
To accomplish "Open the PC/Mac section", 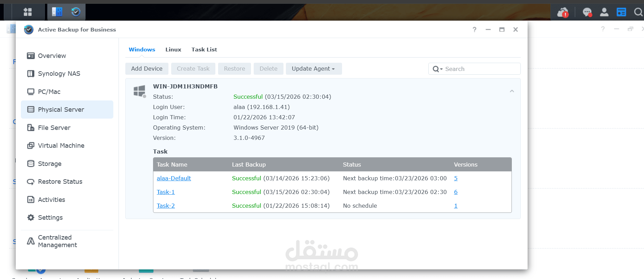I will pos(49,92).
